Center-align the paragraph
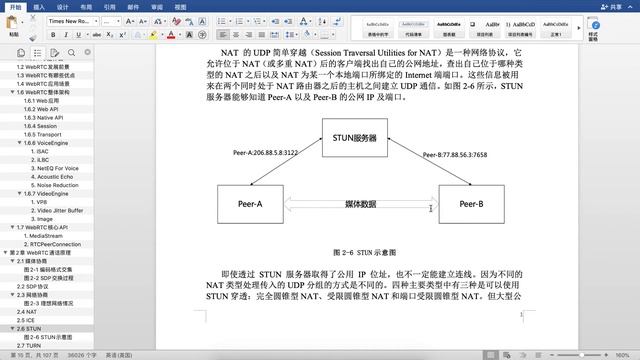This screenshot has height=360, width=640. [236, 35]
